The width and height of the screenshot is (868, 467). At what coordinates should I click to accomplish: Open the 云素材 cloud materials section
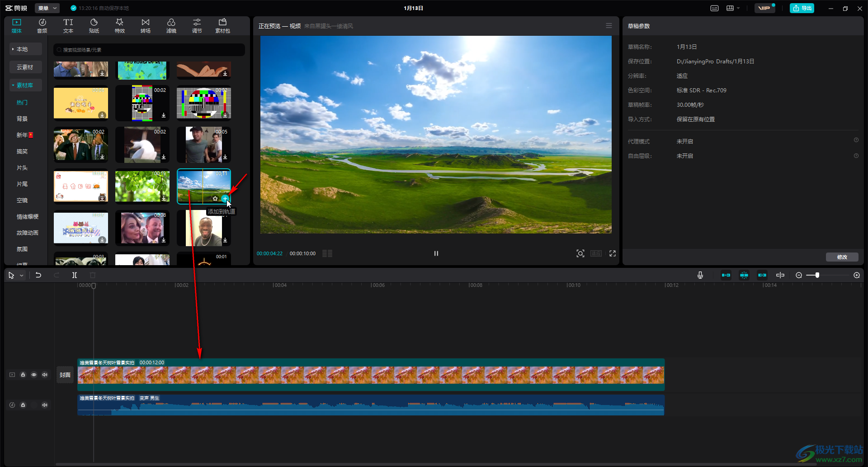[x=26, y=67]
